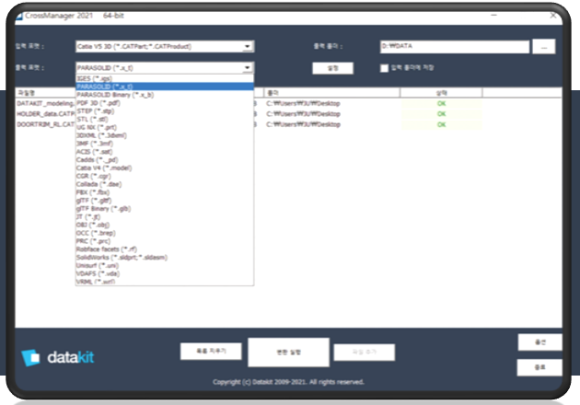This screenshot has height=405, width=580.
Task: Toggle the save-to-input-folder checkbox
Action: 384,68
